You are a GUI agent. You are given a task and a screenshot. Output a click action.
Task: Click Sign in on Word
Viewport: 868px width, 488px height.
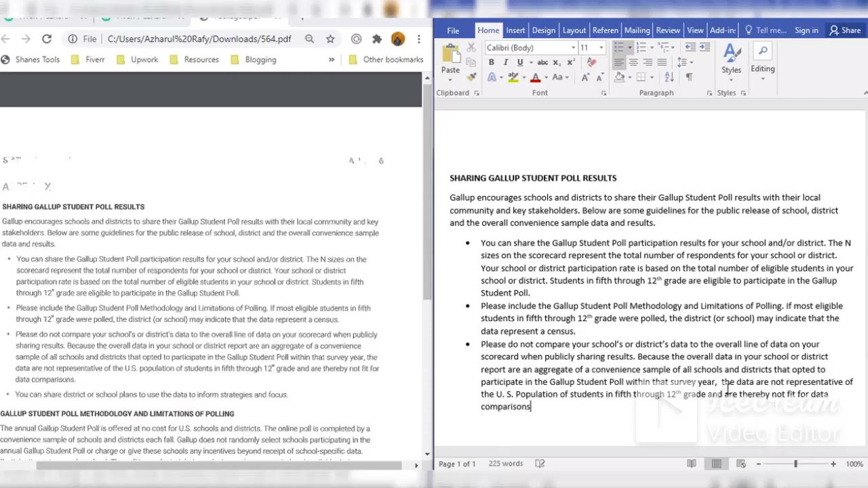click(x=806, y=30)
